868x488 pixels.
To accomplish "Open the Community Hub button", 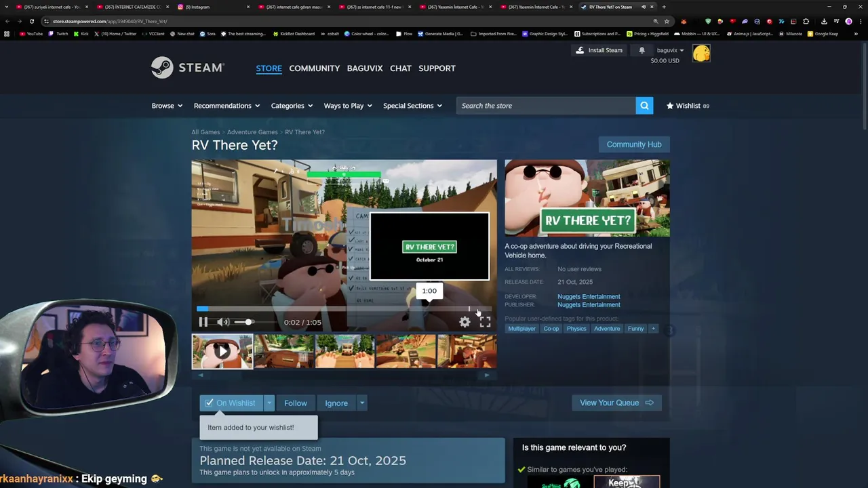I will [634, 144].
